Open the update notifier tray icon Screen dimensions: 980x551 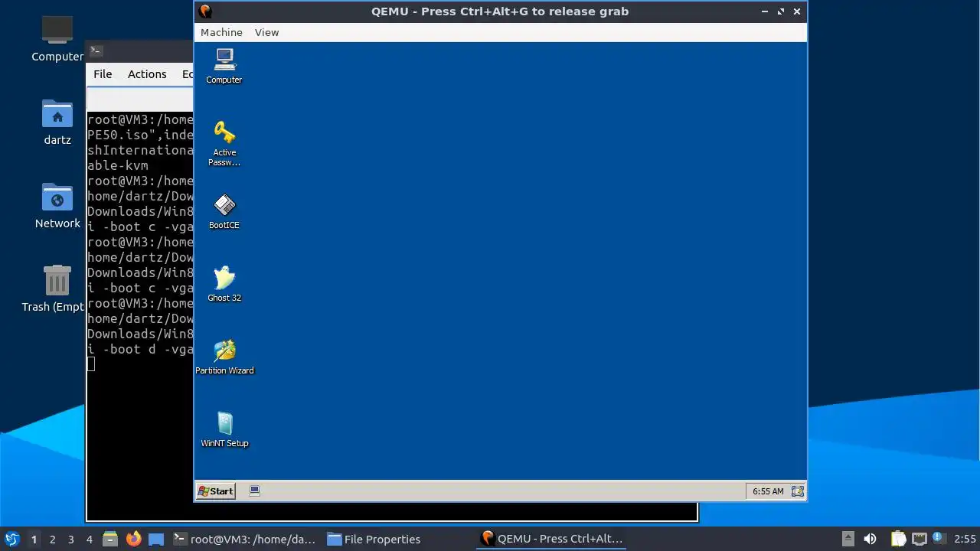pyautogui.click(x=939, y=539)
